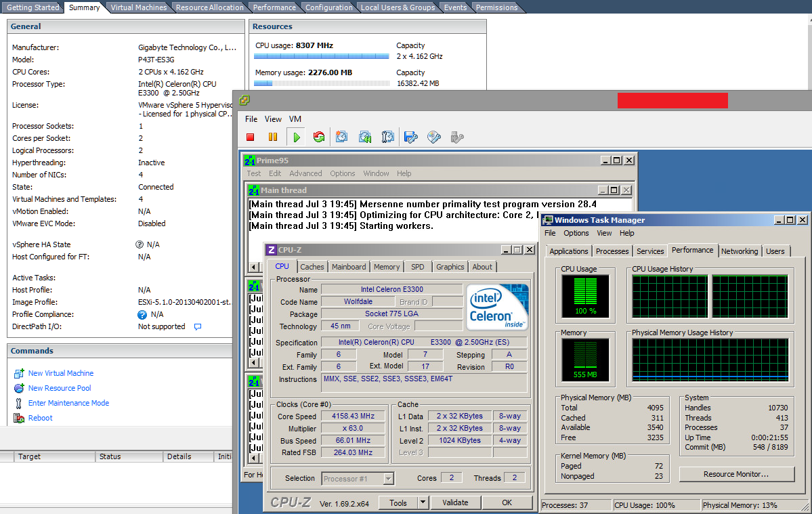Click the Reboot link under Commands

(x=41, y=419)
